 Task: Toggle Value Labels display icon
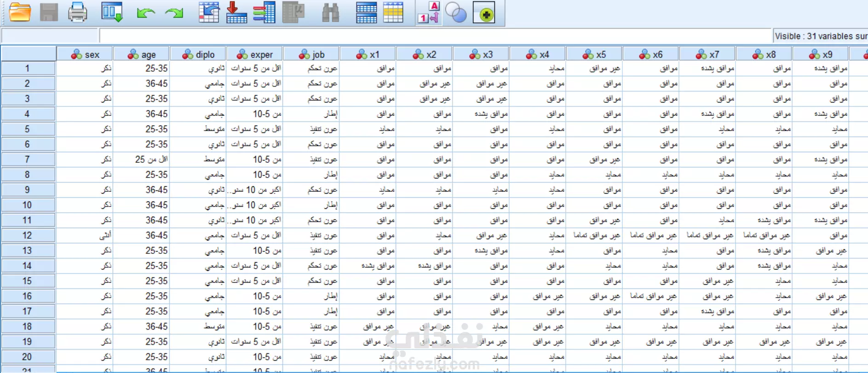click(x=429, y=12)
